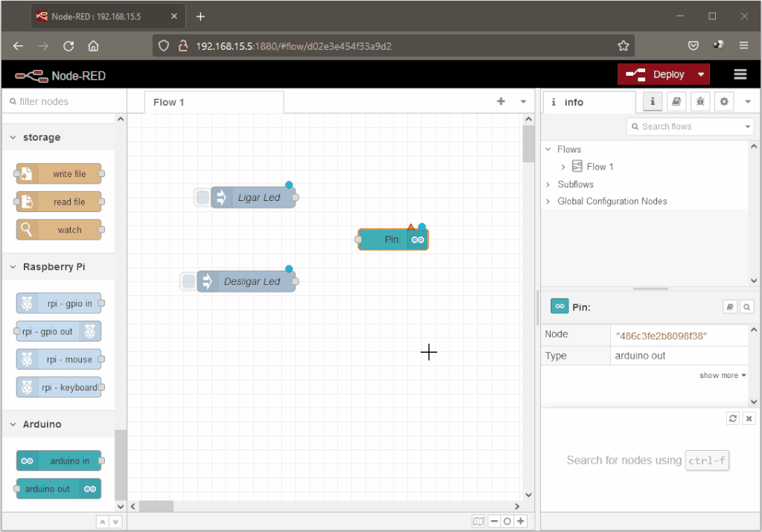Reload the browser page
The width and height of the screenshot is (762, 532).
(68, 46)
